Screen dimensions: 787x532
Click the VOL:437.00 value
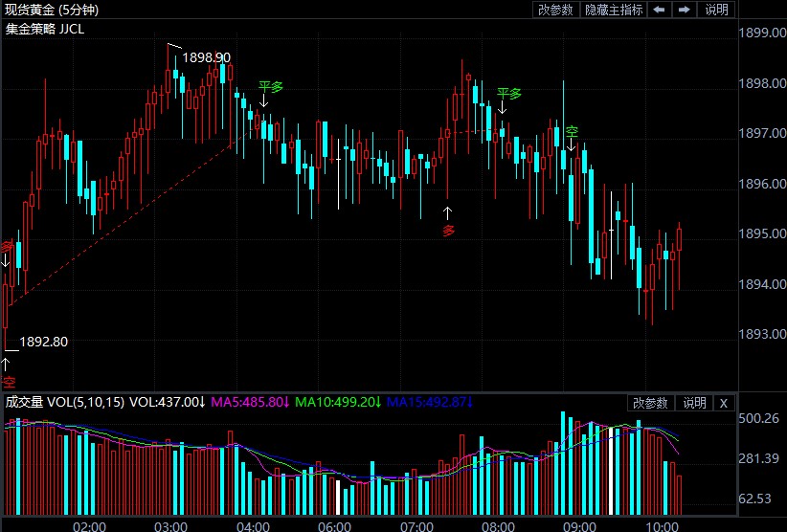pyautogui.click(x=168, y=402)
